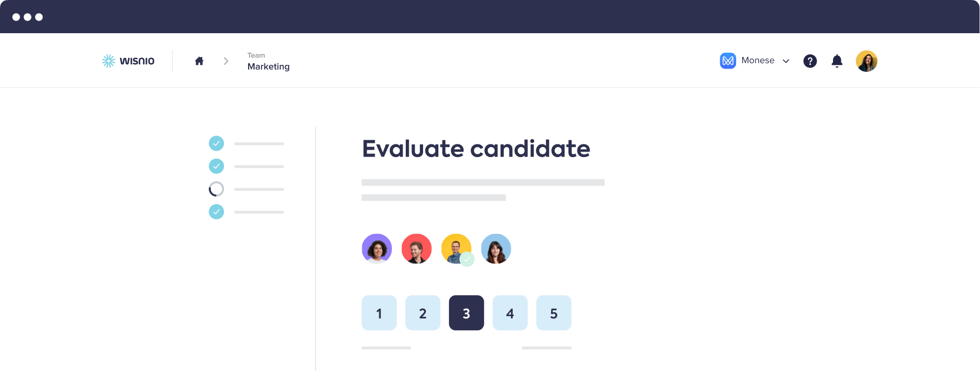Click the breadcrumb chevron arrow
980x371 pixels.
pyautogui.click(x=226, y=61)
